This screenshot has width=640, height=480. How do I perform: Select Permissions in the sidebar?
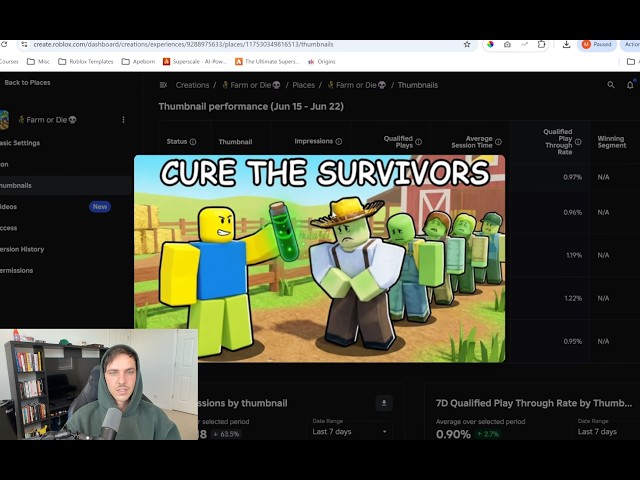coord(17,270)
